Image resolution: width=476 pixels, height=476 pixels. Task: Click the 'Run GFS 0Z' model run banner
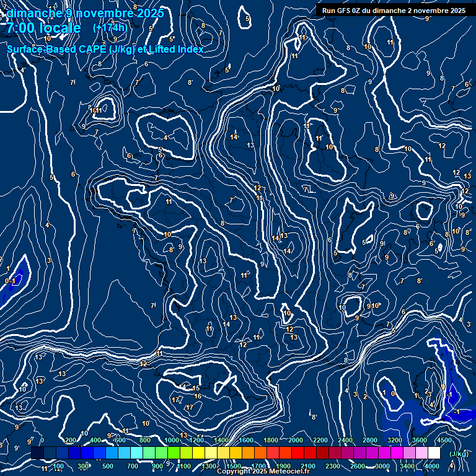point(394,11)
